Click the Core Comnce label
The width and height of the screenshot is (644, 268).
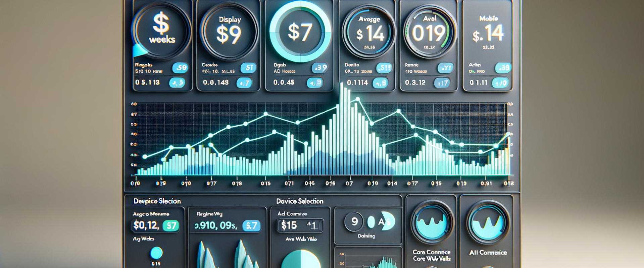tap(432, 252)
